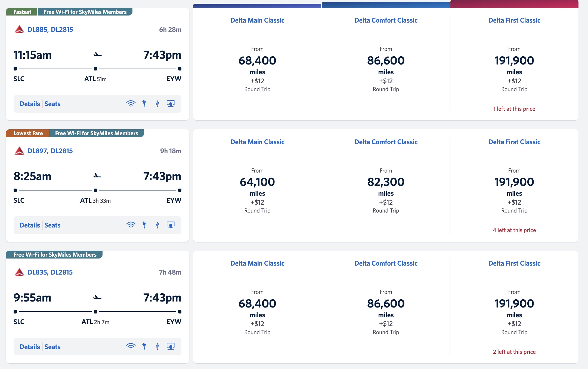Screen dimensions: 588x369
Task: Select 82,300 miles Comfort Classic fare
Action: pyautogui.click(x=386, y=191)
